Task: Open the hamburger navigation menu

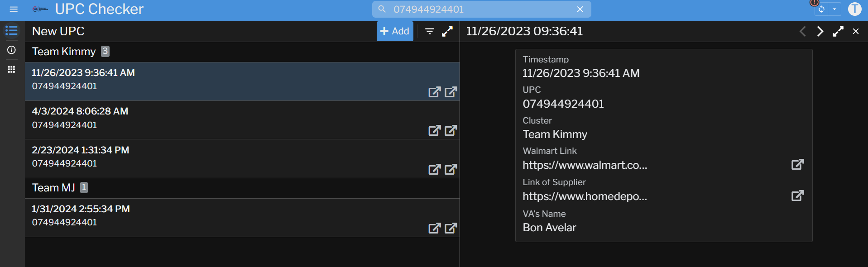Action: point(14,9)
